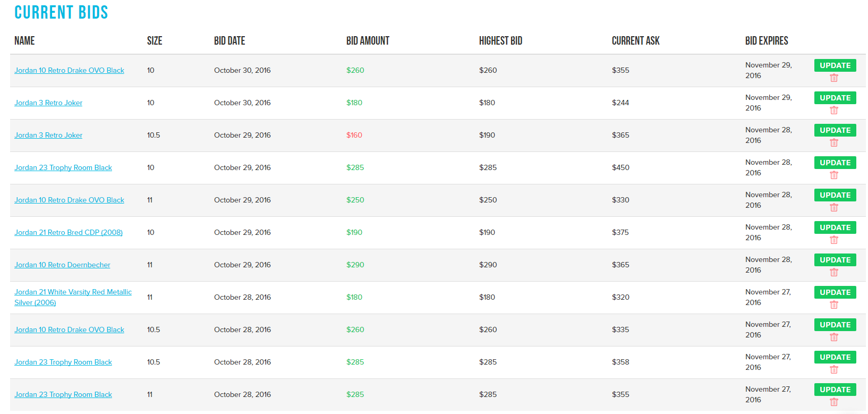Open Jordan 21 White Varsity Red Metallic Silver link

point(73,292)
